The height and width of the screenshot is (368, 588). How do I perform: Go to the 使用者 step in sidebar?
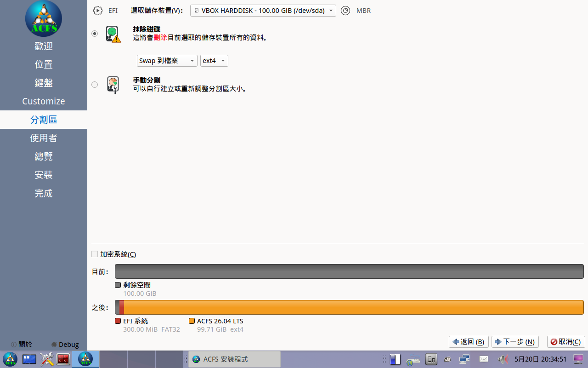[44, 138]
